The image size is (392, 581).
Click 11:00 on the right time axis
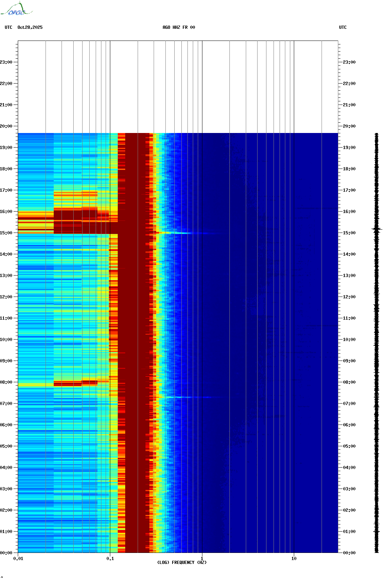point(349,318)
